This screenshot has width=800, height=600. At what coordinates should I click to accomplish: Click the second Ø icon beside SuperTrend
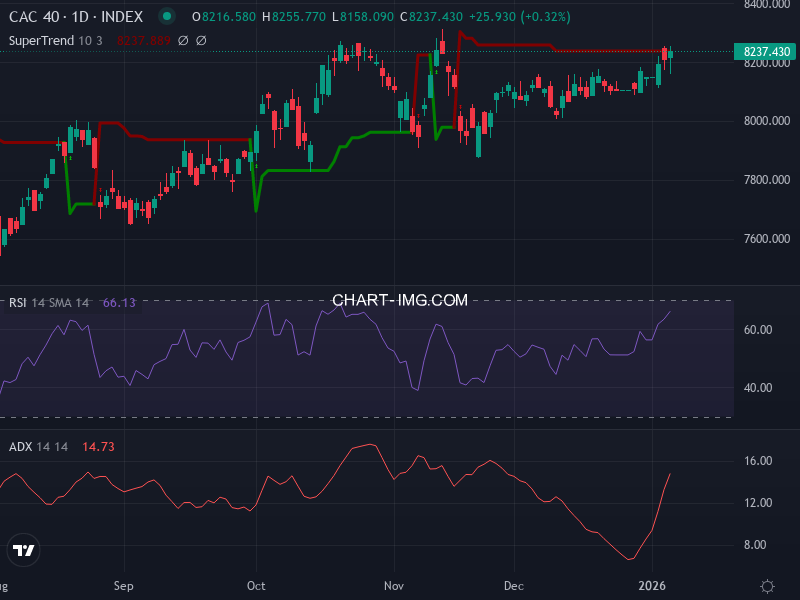(200, 41)
